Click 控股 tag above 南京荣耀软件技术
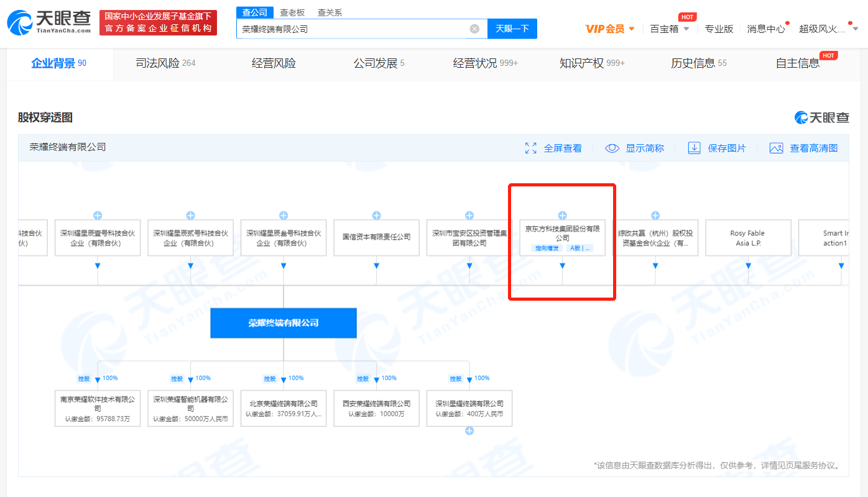Viewport: 868px width, 497px height. click(84, 379)
